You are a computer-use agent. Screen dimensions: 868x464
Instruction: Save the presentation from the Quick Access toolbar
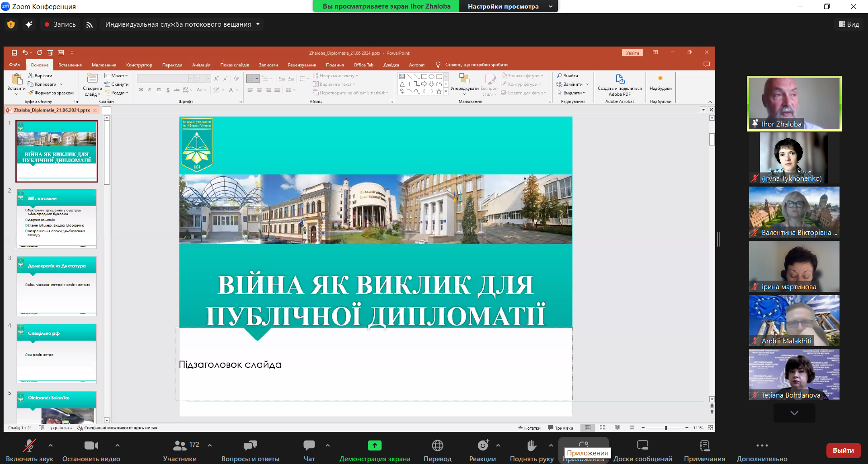14,53
